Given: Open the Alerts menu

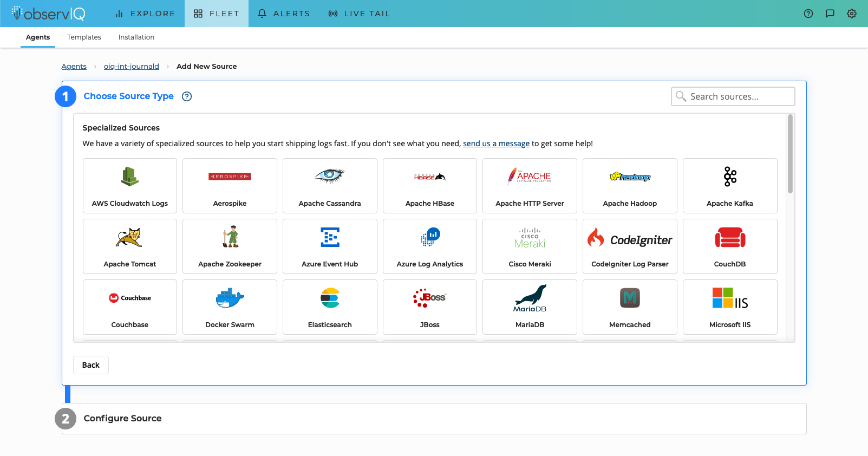Looking at the screenshot, I should 284,14.
